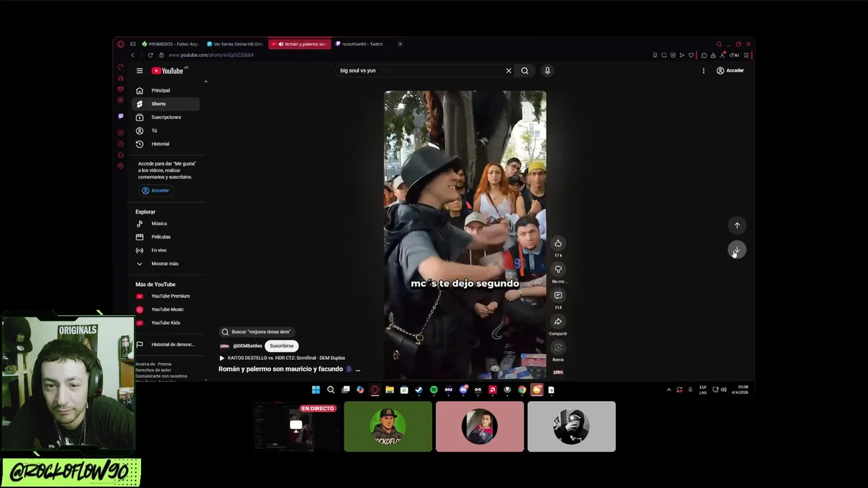Viewport: 868px width, 488px height.
Task: Open a new browser tab
Action: [x=400, y=44]
